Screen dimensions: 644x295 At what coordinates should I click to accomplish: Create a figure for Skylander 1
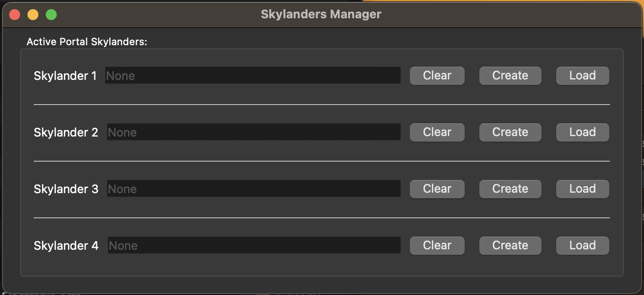[x=510, y=75]
